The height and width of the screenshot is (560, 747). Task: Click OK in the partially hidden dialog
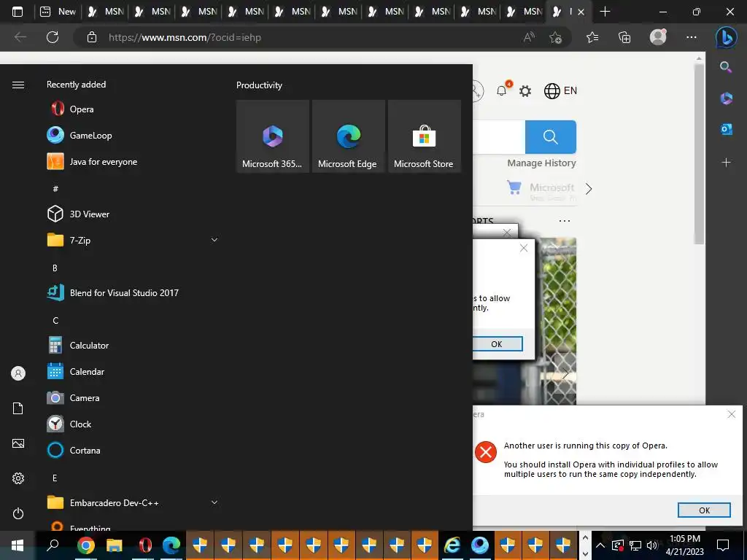(x=497, y=344)
